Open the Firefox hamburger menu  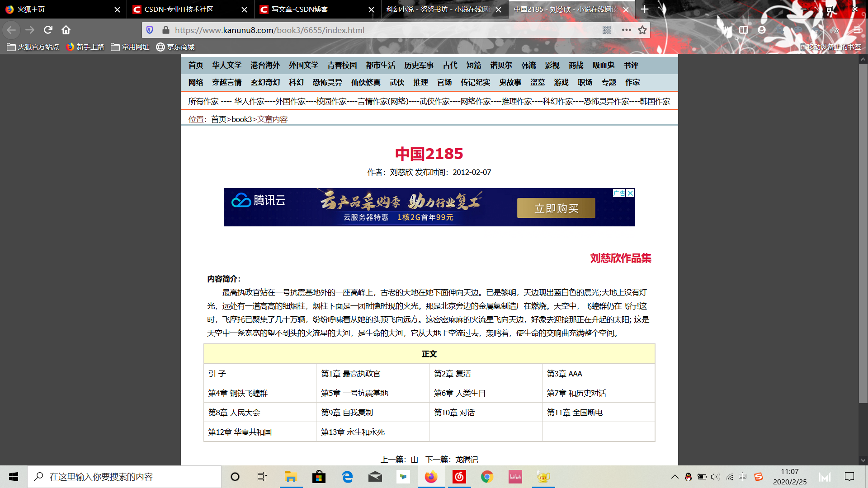857,30
